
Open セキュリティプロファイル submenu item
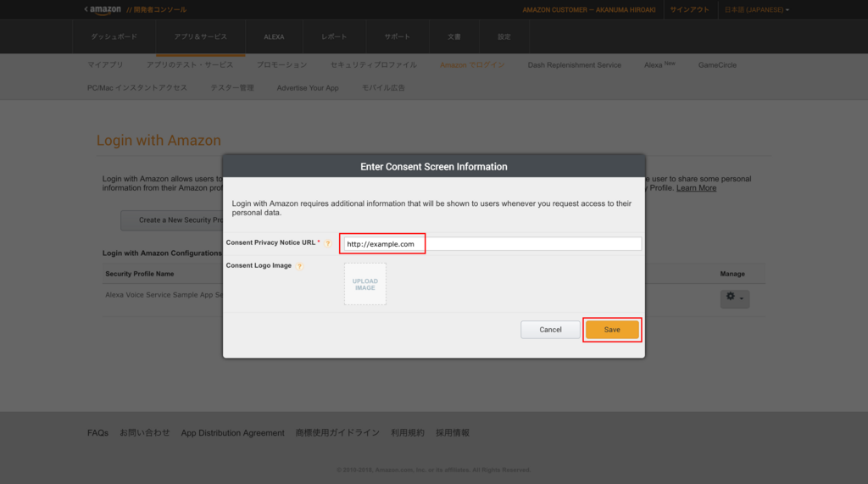click(x=374, y=64)
